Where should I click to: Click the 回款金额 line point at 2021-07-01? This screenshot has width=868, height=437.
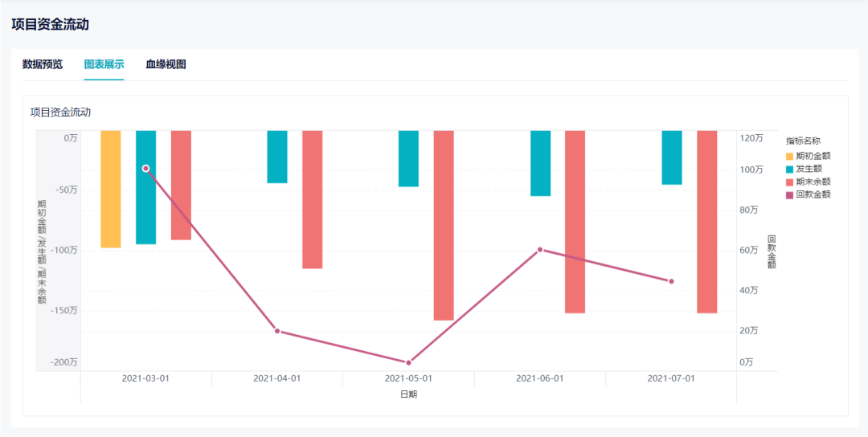(671, 281)
